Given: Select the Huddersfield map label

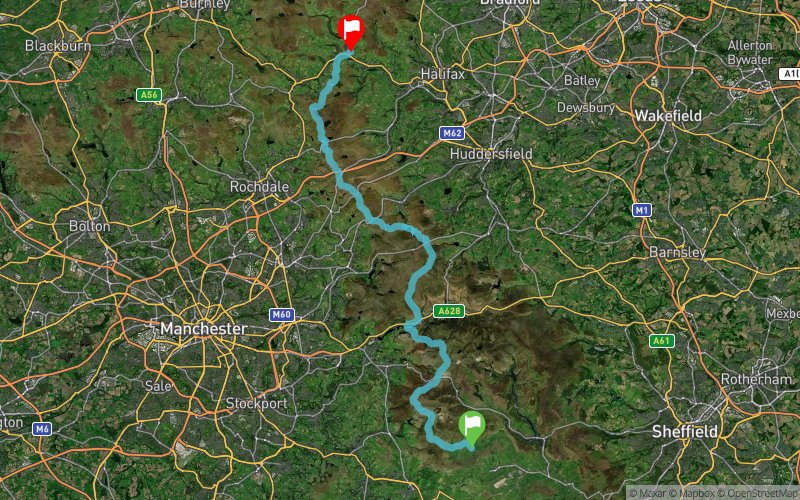Looking at the screenshot, I should pyautogui.click(x=491, y=154).
